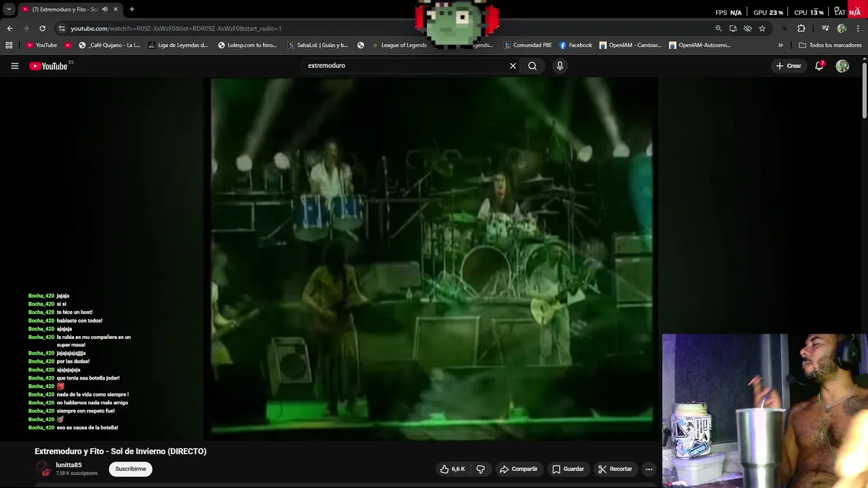The width and height of the screenshot is (868, 488).
Task: Open the Café Quijano bookmark
Action: point(109,45)
